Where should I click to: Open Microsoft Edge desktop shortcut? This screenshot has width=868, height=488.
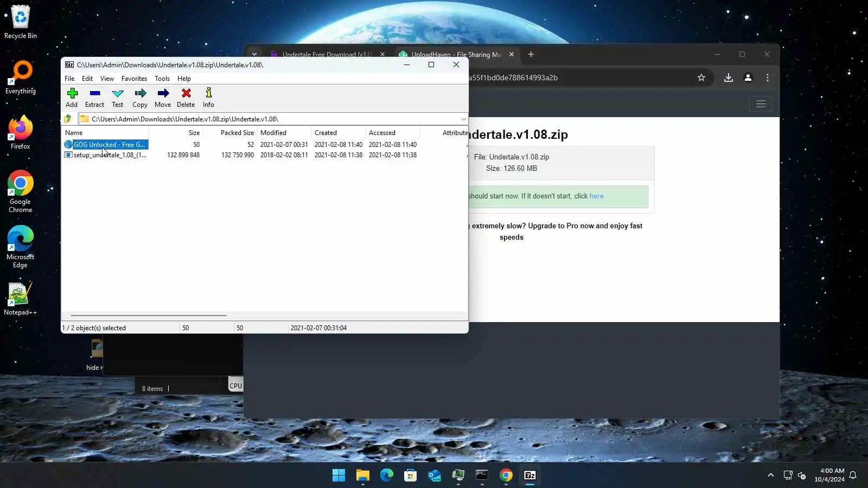[21, 247]
